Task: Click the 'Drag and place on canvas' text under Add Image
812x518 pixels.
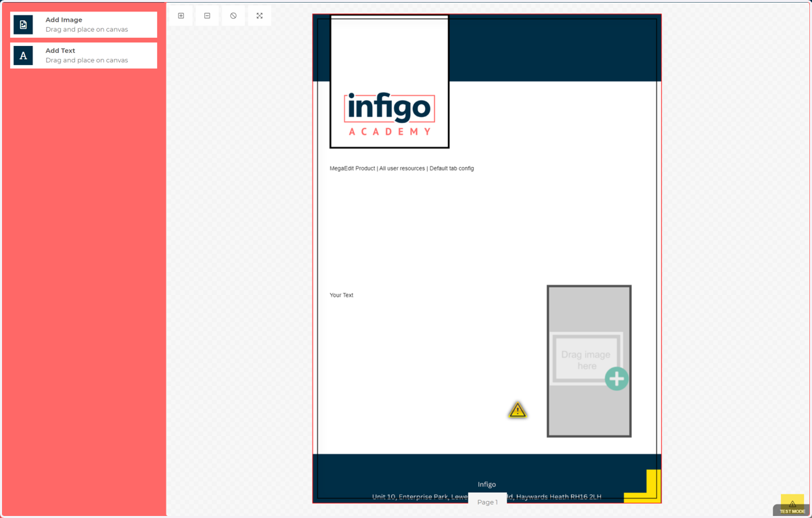Action: tap(87, 29)
